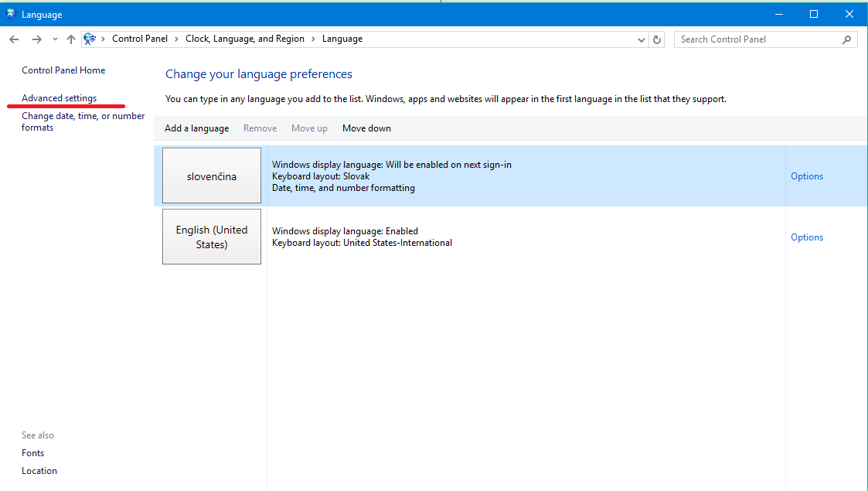
Task: Click the search magnifier icon
Action: point(846,39)
